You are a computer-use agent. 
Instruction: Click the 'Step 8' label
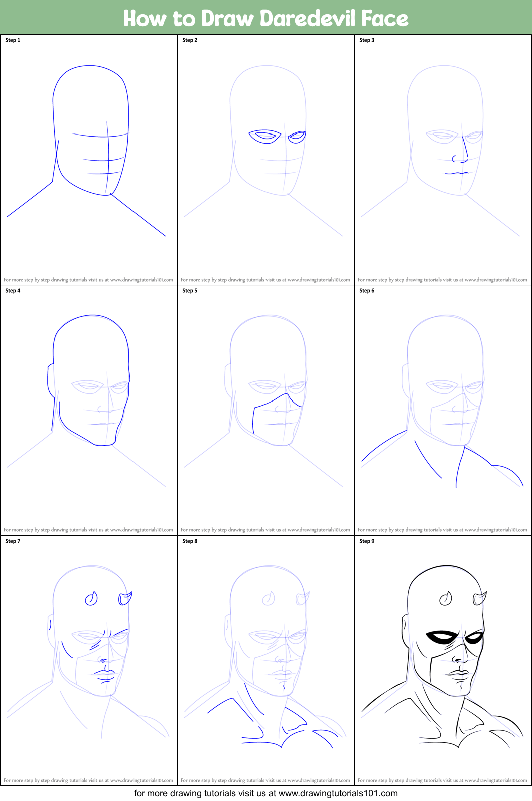pos(190,541)
